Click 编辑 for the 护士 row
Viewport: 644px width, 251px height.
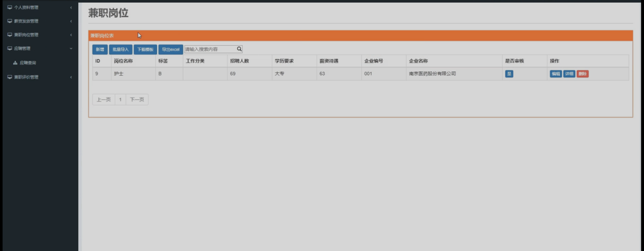556,74
